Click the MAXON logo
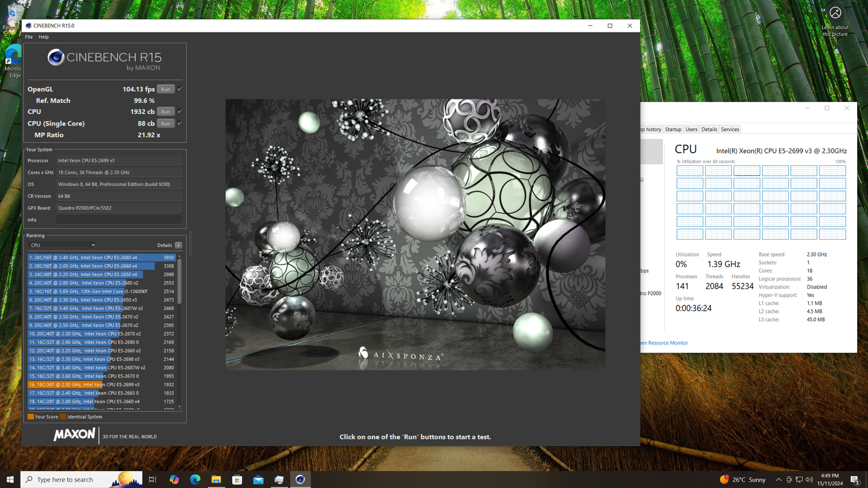868x488 pixels. 74,434
